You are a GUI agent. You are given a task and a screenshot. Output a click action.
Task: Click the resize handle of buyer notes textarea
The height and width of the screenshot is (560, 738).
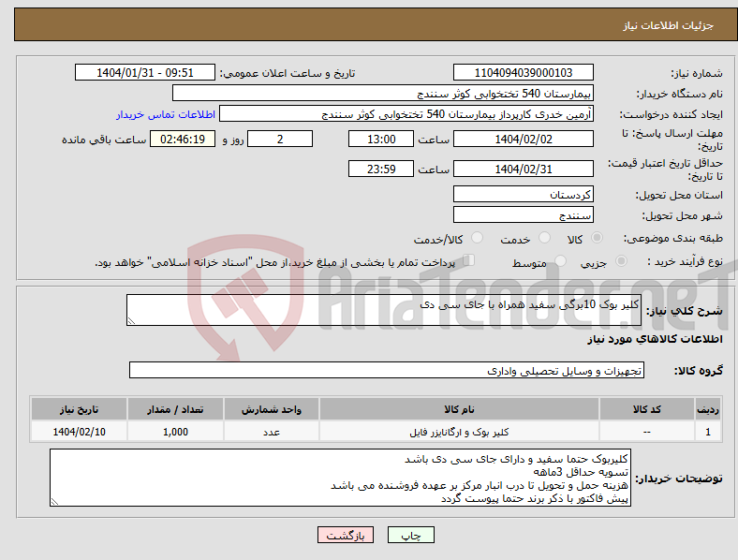click(54, 502)
